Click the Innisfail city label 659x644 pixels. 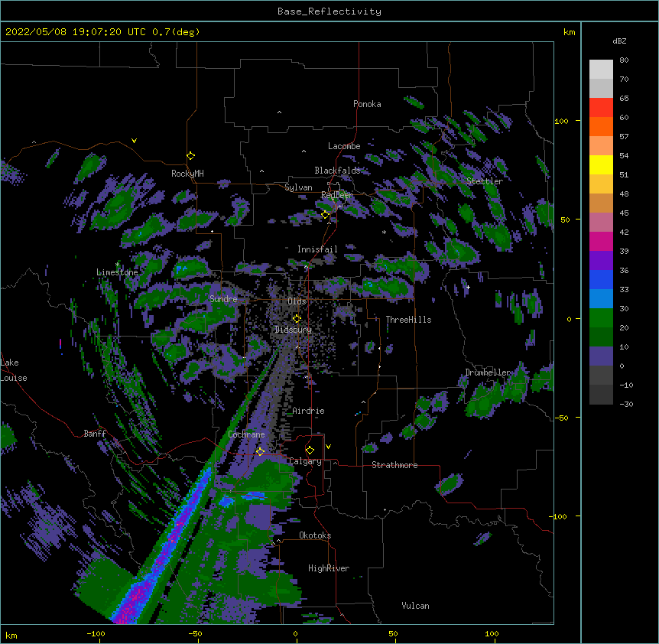tap(317, 249)
